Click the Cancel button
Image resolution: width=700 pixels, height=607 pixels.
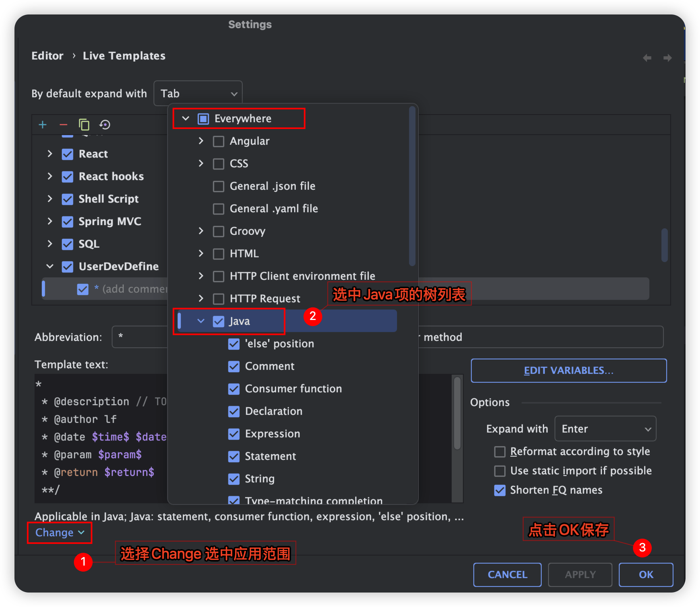508,575
